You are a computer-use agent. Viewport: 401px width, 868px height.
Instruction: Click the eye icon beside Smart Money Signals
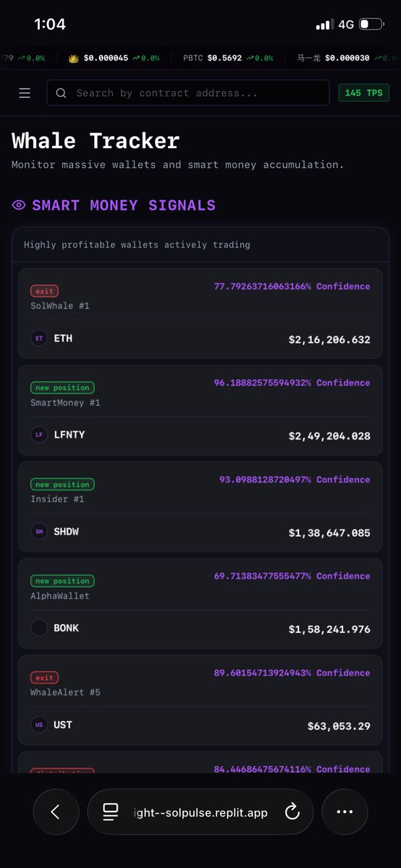pyautogui.click(x=19, y=205)
